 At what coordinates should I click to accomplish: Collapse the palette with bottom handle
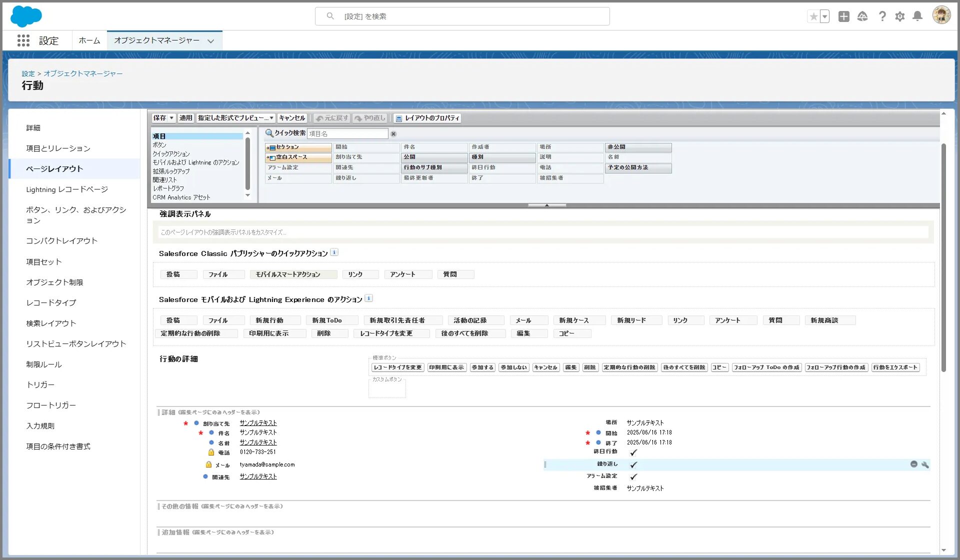tap(546, 205)
